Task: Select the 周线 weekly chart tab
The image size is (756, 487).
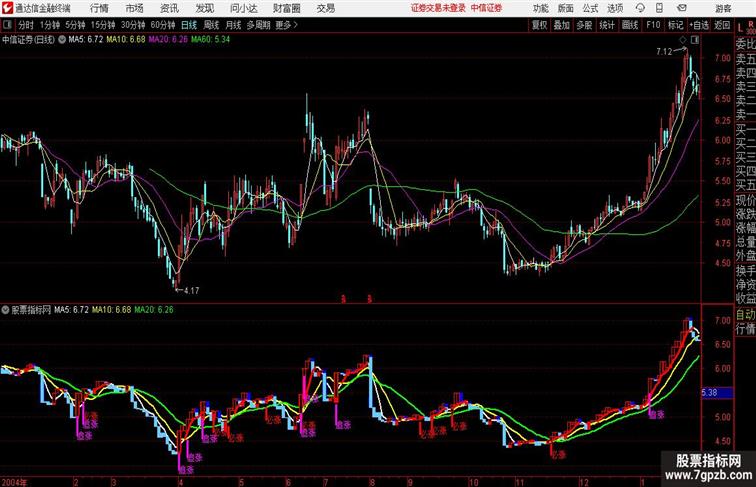Action: pos(211,25)
